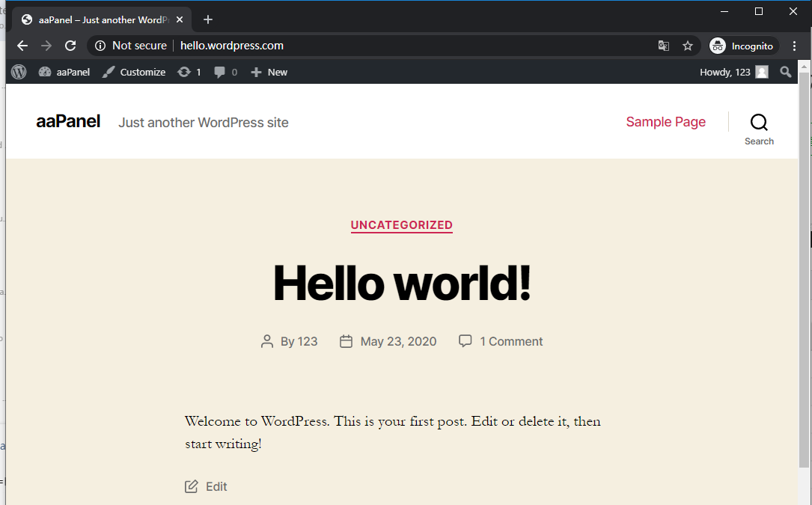This screenshot has height=505, width=812.
Task: Open Search in the site header
Action: pyautogui.click(x=759, y=128)
